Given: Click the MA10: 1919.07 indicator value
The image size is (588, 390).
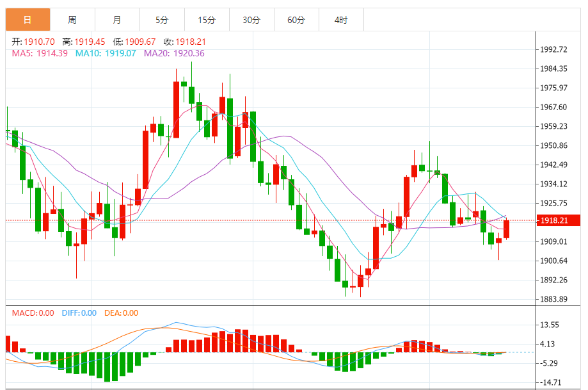Looking at the screenshot, I should point(106,53).
